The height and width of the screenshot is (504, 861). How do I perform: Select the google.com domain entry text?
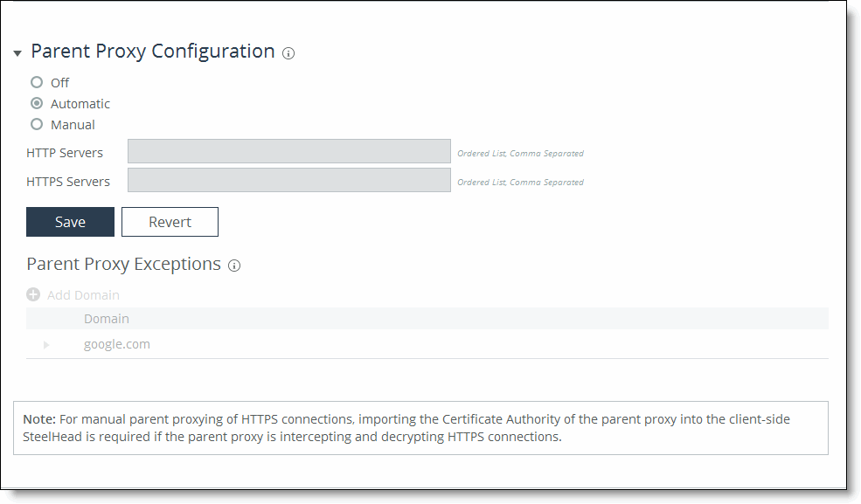(x=117, y=344)
